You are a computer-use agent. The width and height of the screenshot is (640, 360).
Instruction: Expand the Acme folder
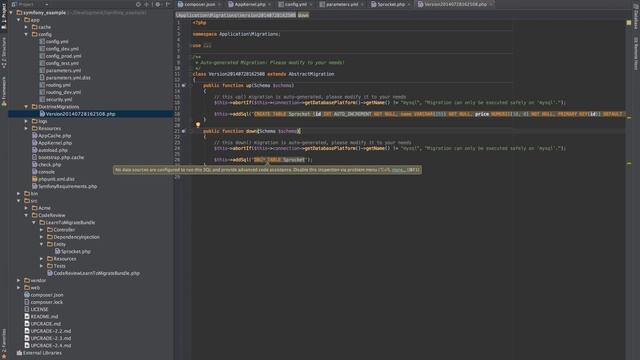click(27, 208)
